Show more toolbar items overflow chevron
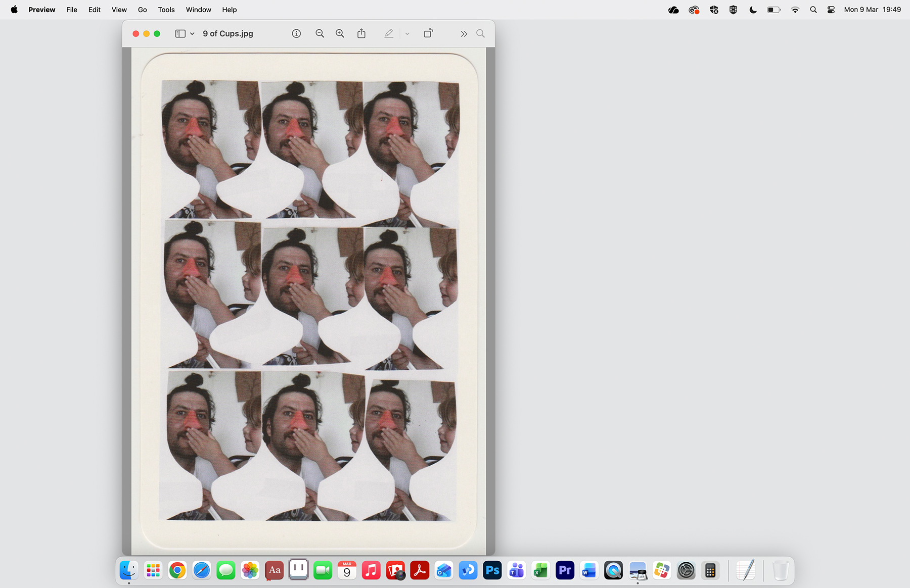The width and height of the screenshot is (910, 588). point(464,34)
